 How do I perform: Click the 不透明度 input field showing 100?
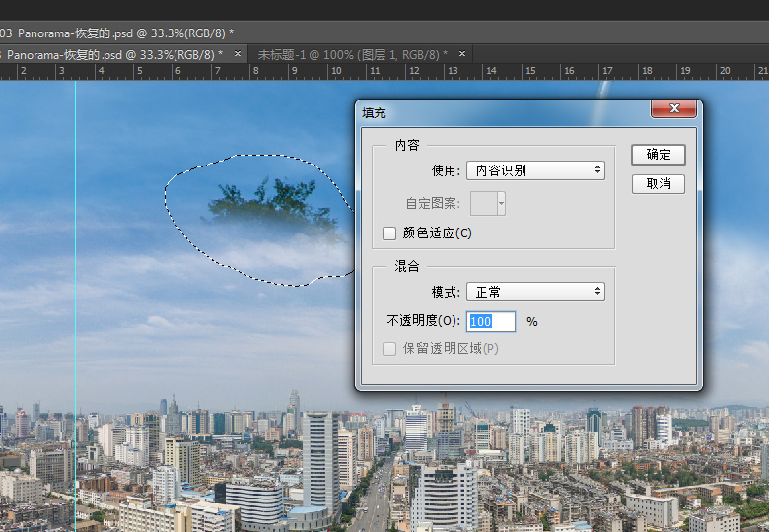(490, 322)
